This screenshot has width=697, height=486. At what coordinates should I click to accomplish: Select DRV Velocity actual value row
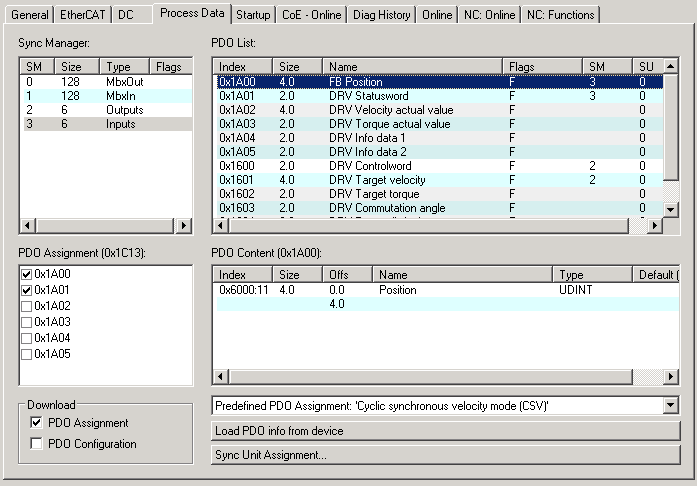click(439, 110)
